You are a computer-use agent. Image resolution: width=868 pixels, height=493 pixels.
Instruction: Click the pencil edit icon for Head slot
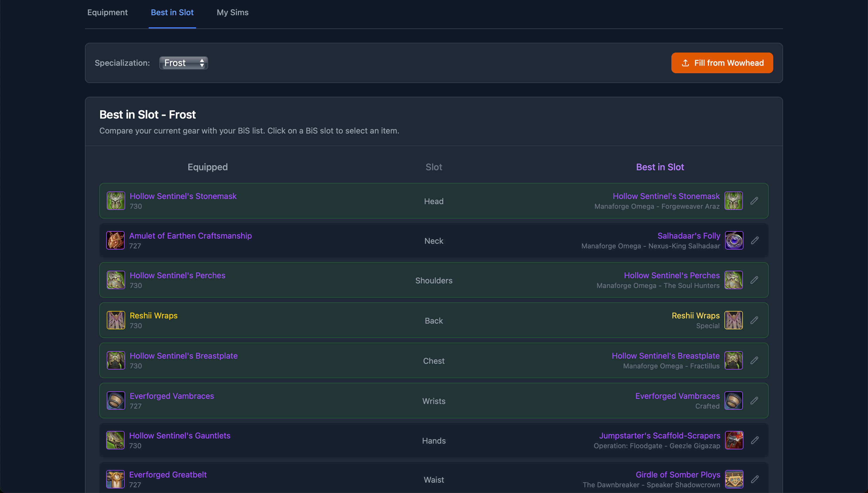click(754, 201)
